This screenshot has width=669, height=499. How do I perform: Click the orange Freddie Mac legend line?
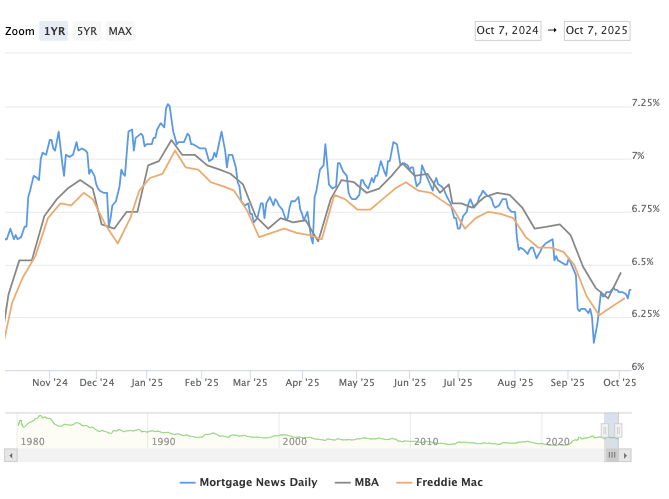pos(406,482)
